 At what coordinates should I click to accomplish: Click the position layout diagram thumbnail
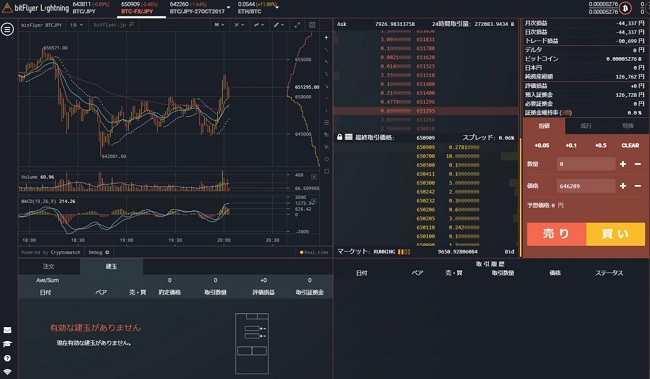(252, 344)
